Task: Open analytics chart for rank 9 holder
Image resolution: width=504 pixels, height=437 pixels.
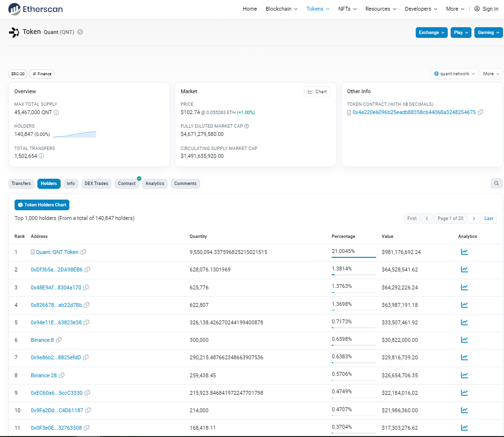Action: click(464, 393)
